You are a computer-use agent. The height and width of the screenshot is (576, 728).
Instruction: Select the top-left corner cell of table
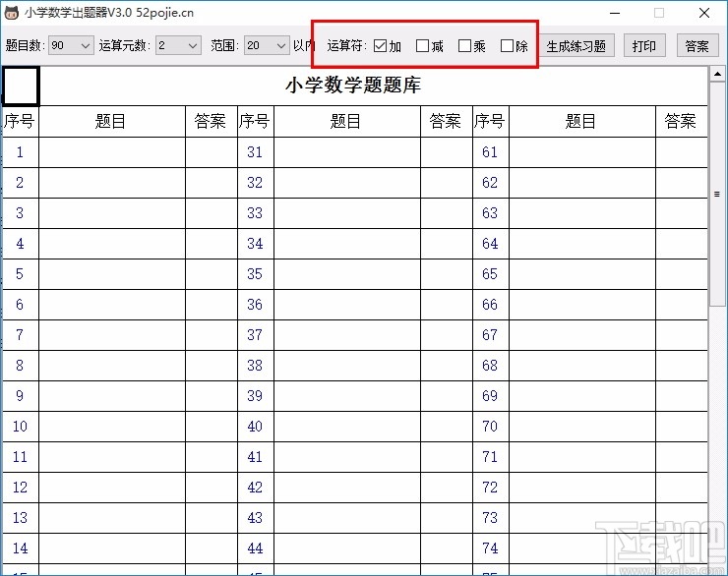point(21,86)
